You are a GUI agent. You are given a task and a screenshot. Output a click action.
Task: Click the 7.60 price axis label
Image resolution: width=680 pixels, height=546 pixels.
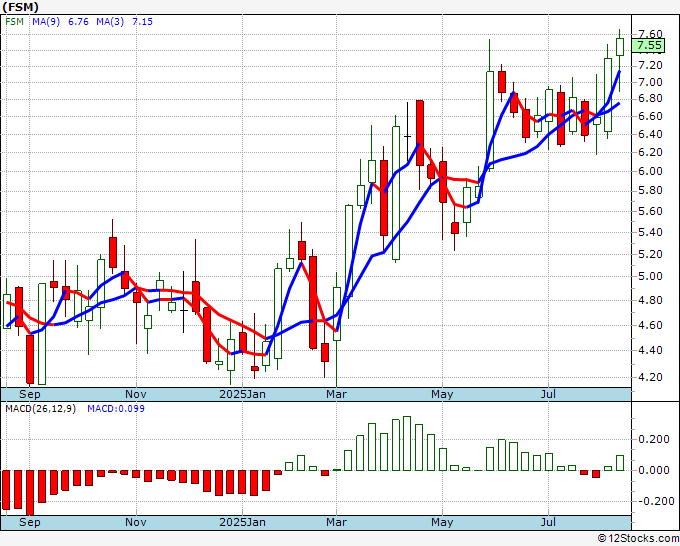(x=651, y=34)
